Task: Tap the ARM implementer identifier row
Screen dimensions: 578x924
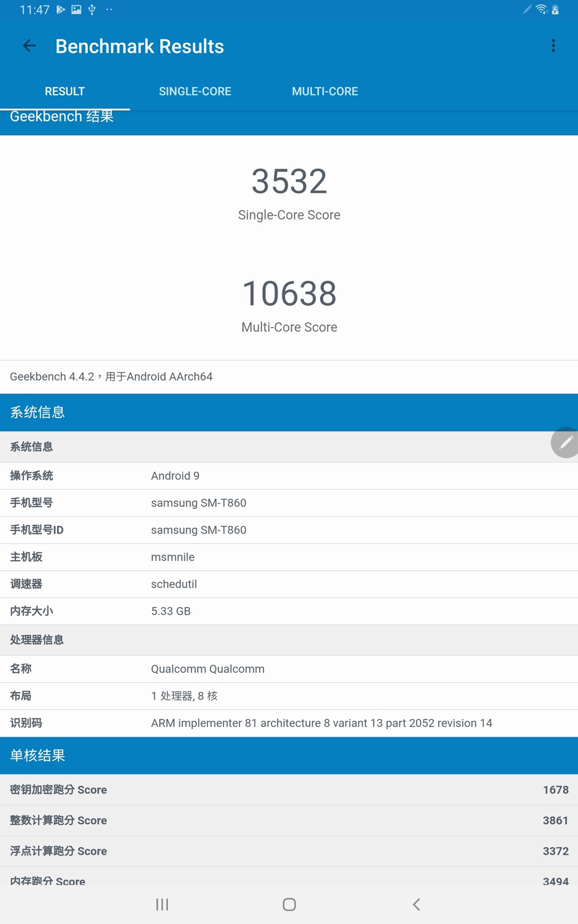Action: [x=289, y=723]
